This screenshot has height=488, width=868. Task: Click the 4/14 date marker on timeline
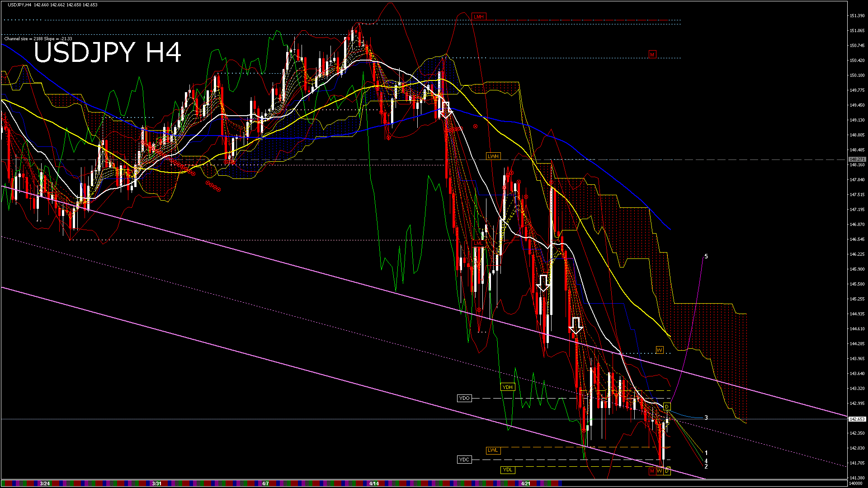click(x=374, y=483)
